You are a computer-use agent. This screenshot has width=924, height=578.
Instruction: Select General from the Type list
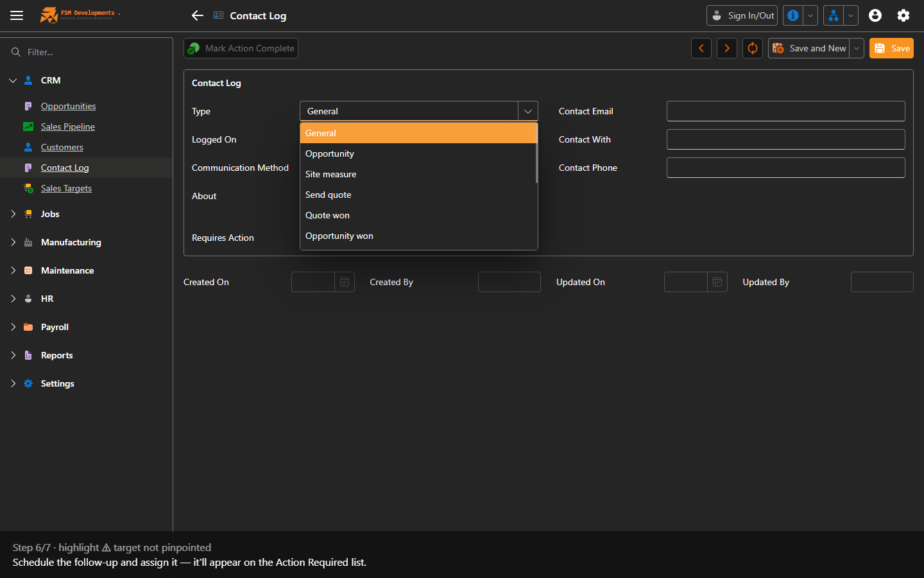tap(418, 133)
